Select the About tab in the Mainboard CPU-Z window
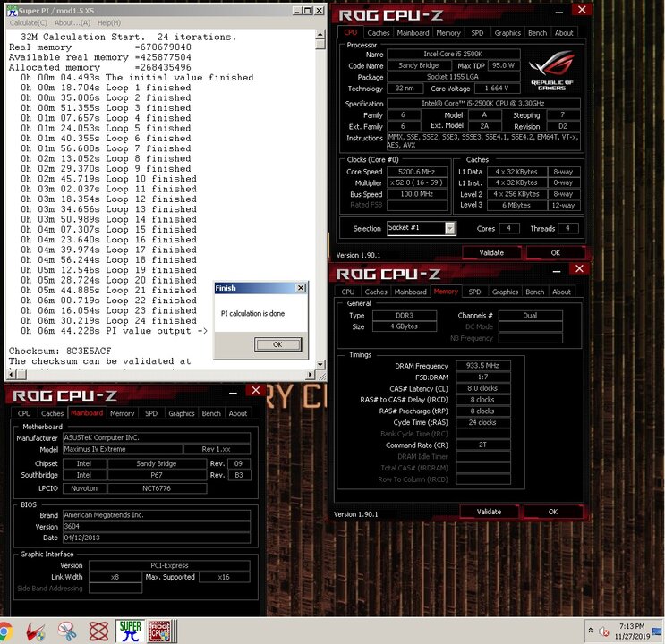This screenshot has height=644, width=665. click(x=237, y=414)
